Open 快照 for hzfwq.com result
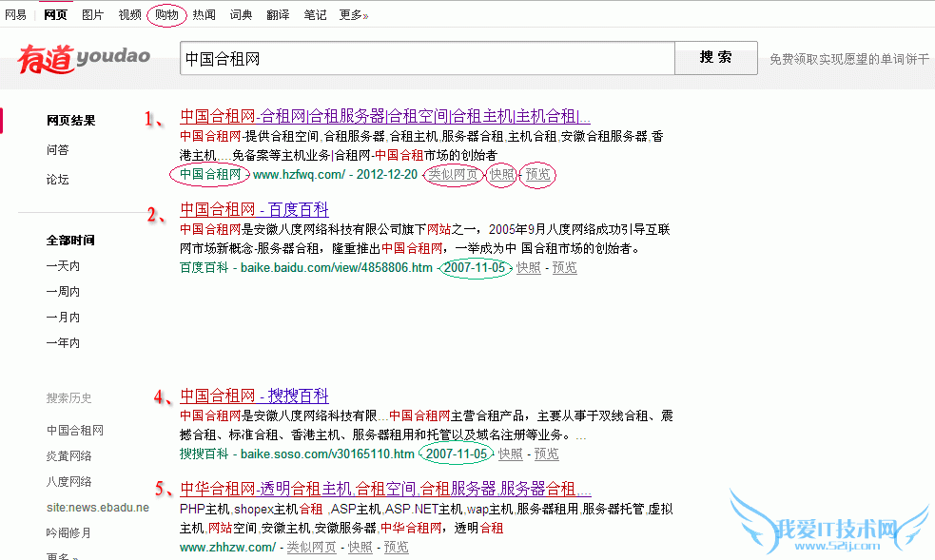The height and width of the screenshot is (560, 935). pos(502,174)
